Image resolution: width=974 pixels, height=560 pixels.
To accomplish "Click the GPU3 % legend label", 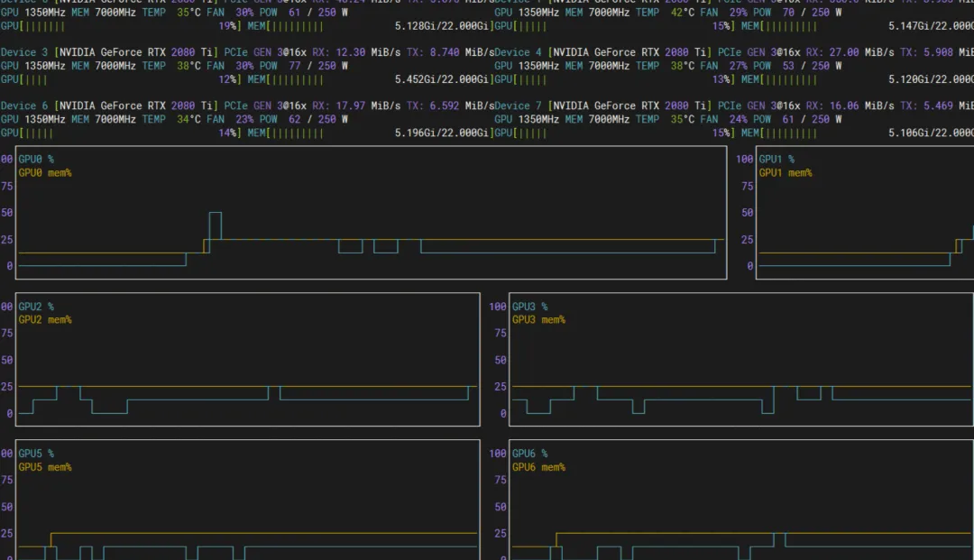I will pyautogui.click(x=530, y=307).
